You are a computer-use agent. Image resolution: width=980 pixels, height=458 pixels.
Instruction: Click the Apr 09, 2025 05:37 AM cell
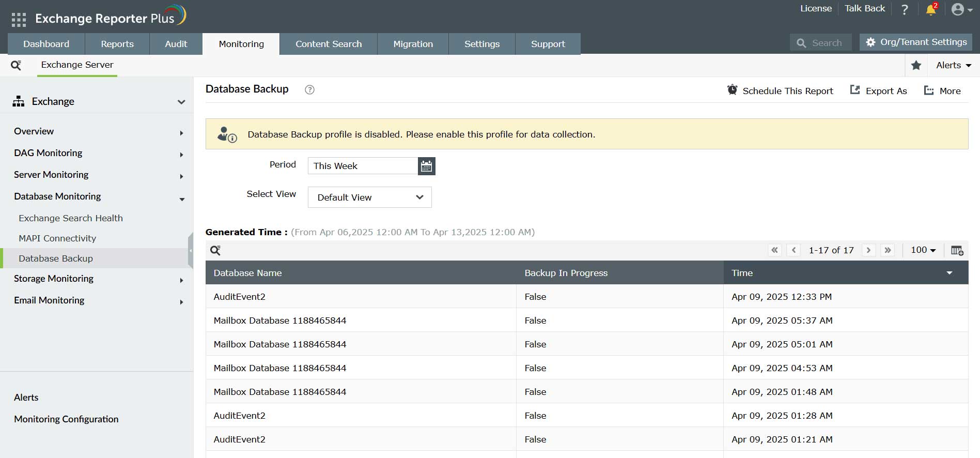click(x=846, y=320)
